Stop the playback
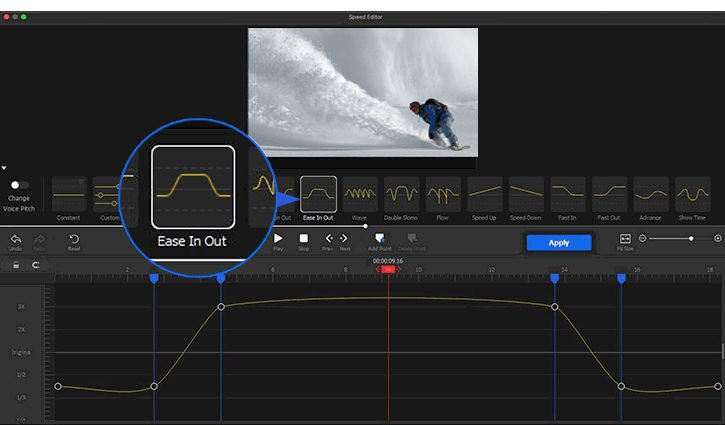Image resolution: width=725 pixels, height=425 pixels. 303,240
